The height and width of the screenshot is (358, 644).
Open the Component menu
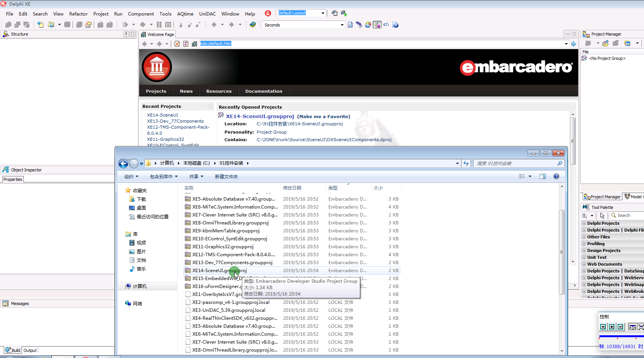click(x=141, y=14)
